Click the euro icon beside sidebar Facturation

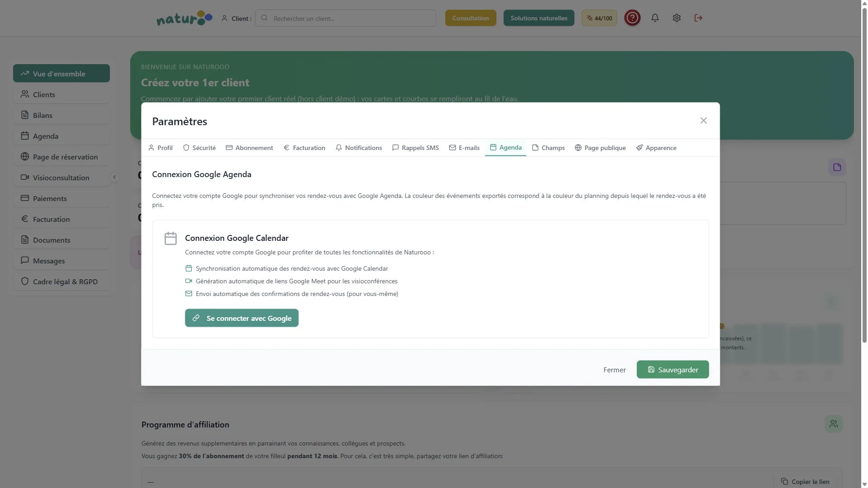(x=25, y=219)
